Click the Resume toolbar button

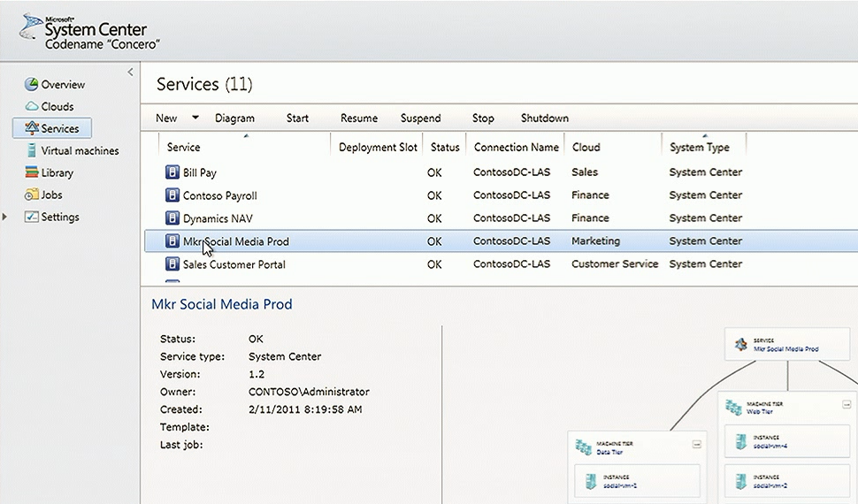click(359, 118)
